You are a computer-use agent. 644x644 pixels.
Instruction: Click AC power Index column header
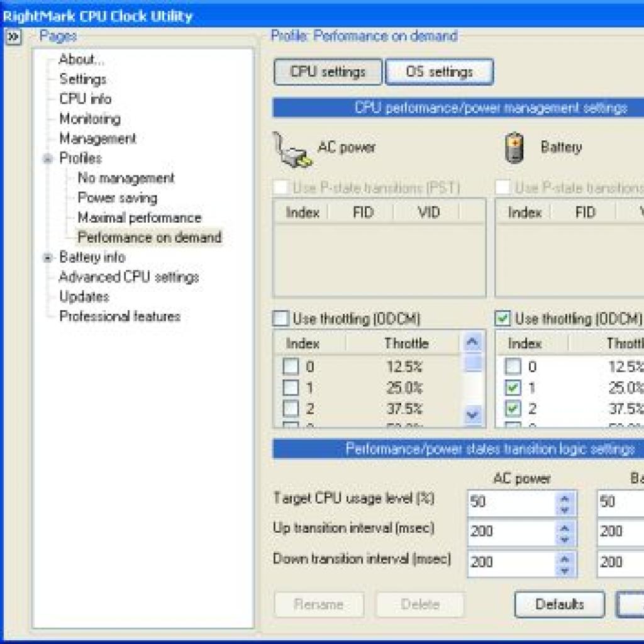point(301,213)
